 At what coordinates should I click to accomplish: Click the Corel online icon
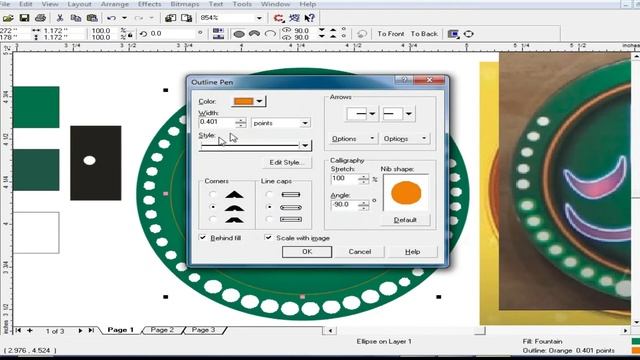(x=294, y=18)
